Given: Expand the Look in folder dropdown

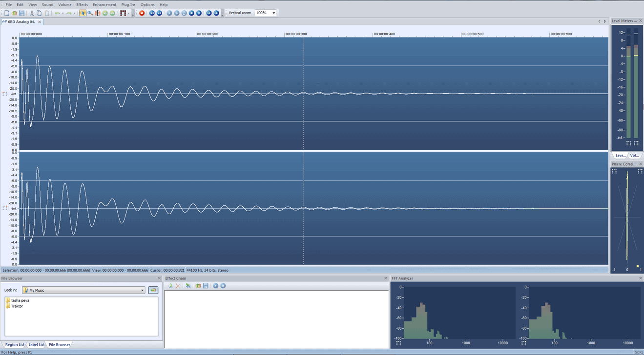Looking at the screenshot, I should click(143, 290).
